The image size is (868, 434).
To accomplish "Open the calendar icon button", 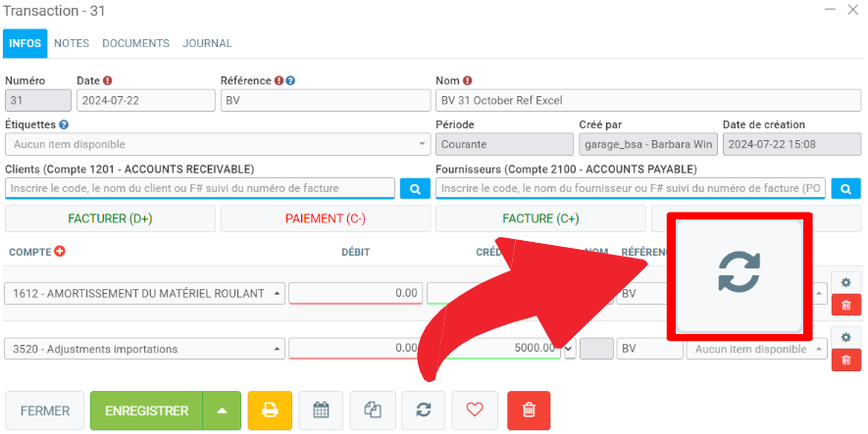I will click(321, 410).
